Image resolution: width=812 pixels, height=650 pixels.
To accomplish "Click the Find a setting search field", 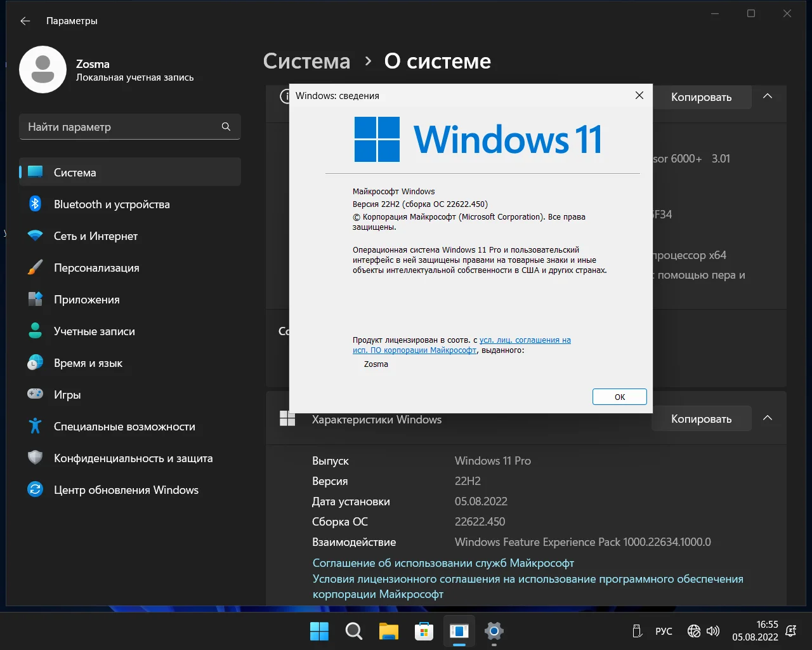I will [121, 127].
